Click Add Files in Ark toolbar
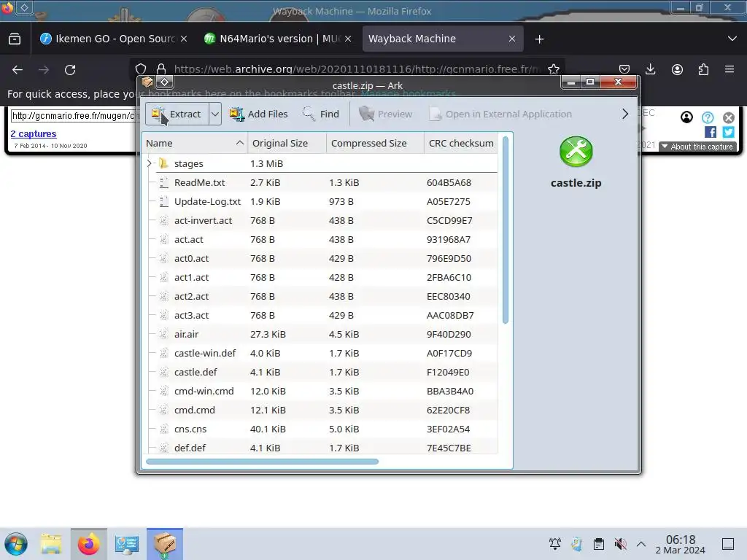 tap(259, 114)
